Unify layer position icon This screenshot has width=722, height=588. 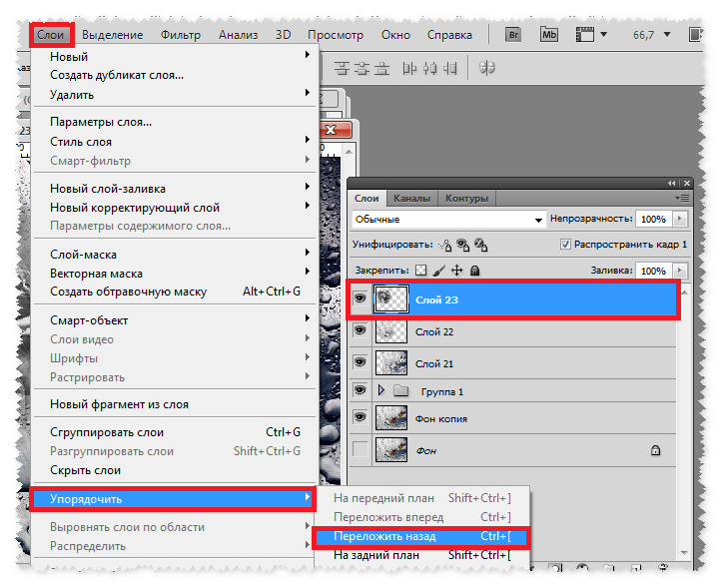444,245
